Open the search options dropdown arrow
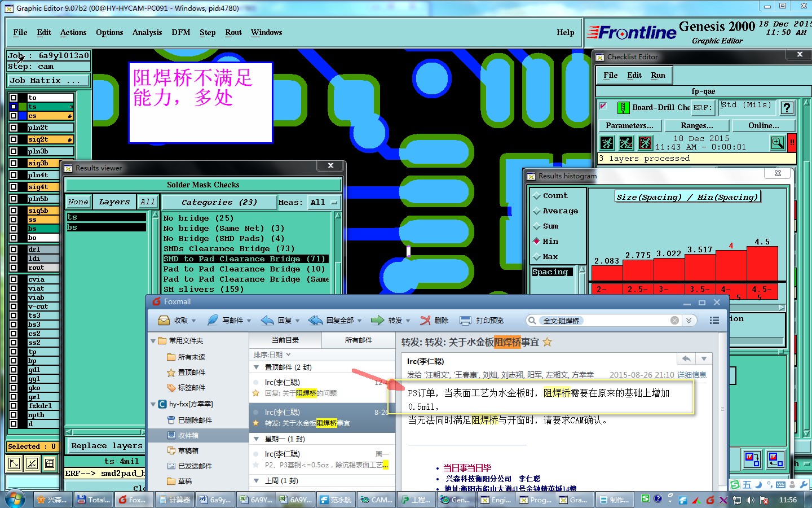This screenshot has width=812, height=508. [689, 321]
